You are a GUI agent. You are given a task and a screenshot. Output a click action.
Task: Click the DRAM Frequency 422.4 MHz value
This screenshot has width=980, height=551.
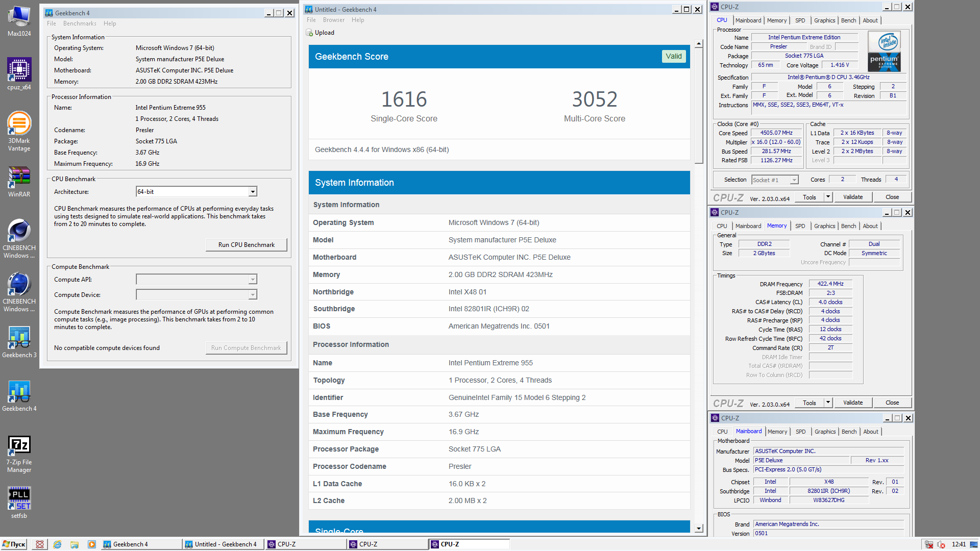[x=830, y=284]
